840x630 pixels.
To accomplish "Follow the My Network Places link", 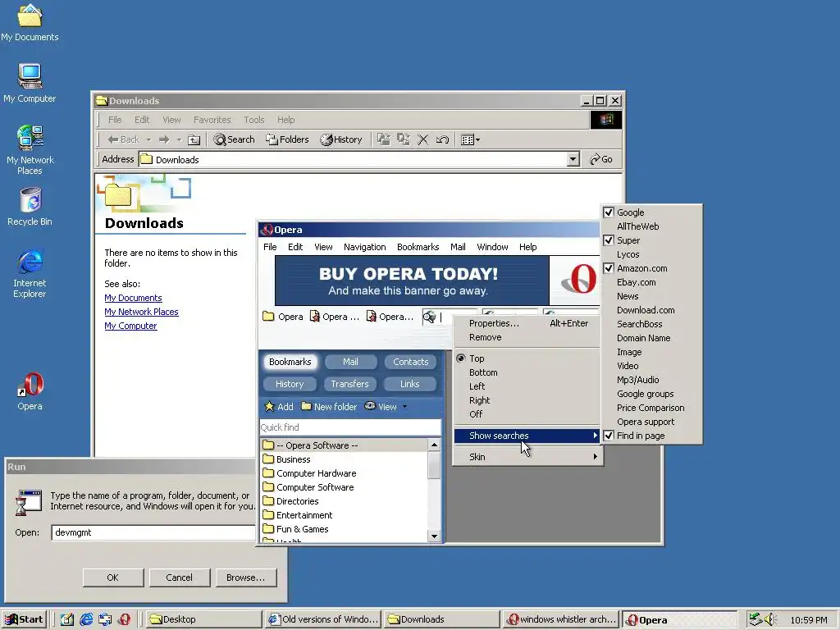I will click(x=141, y=312).
